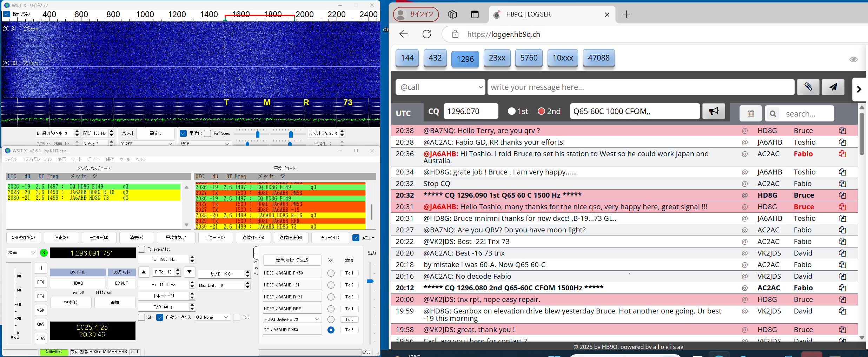
Task: Switch to the 432 band tab
Action: click(x=435, y=58)
